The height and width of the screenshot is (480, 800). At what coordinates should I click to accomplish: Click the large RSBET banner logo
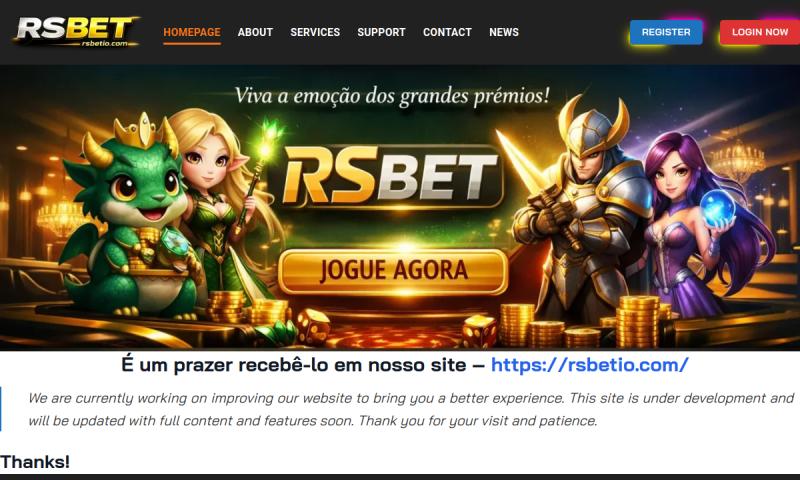click(388, 176)
